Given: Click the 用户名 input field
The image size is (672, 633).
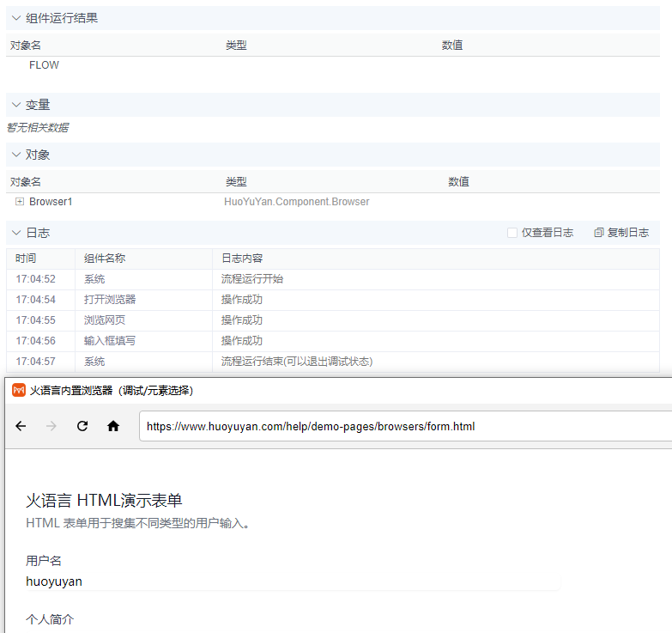Looking at the screenshot, I should point(292,581).
